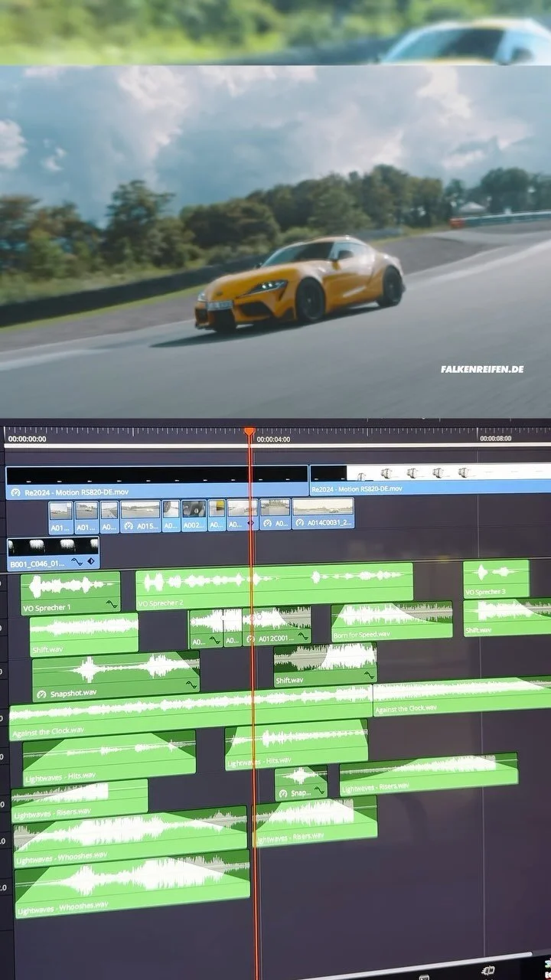551x980 pixels.
Task: Select the Shift.wav clip under VO Sprecher 1
Action: [x=84, y=635]
